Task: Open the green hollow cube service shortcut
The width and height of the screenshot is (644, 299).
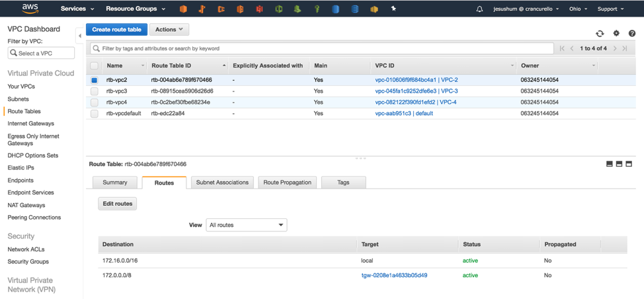Action: pos(279,9)
